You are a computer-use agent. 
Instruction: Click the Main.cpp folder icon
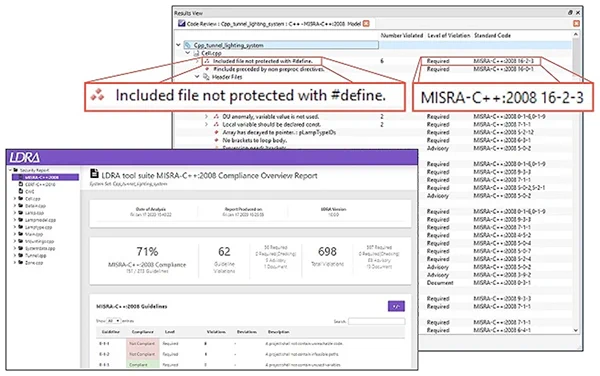point(21,234)
